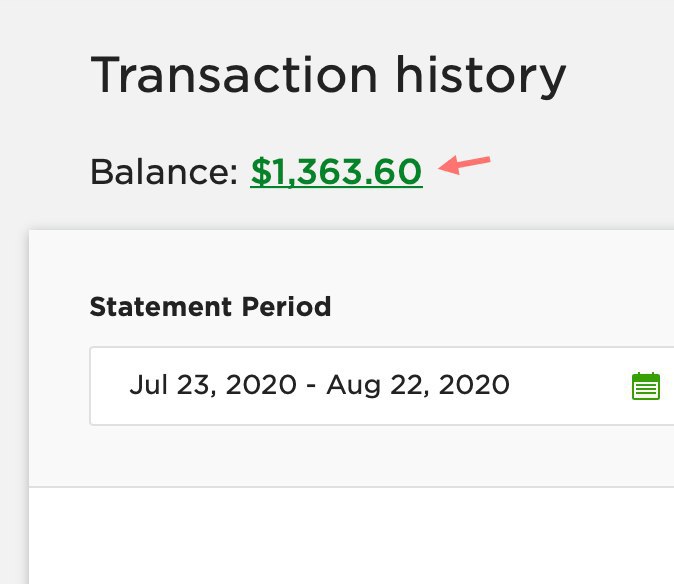Viewport: 674px width, 584px height.
Task: Click the $1,363.60 balance link
Action: (336, 172)
